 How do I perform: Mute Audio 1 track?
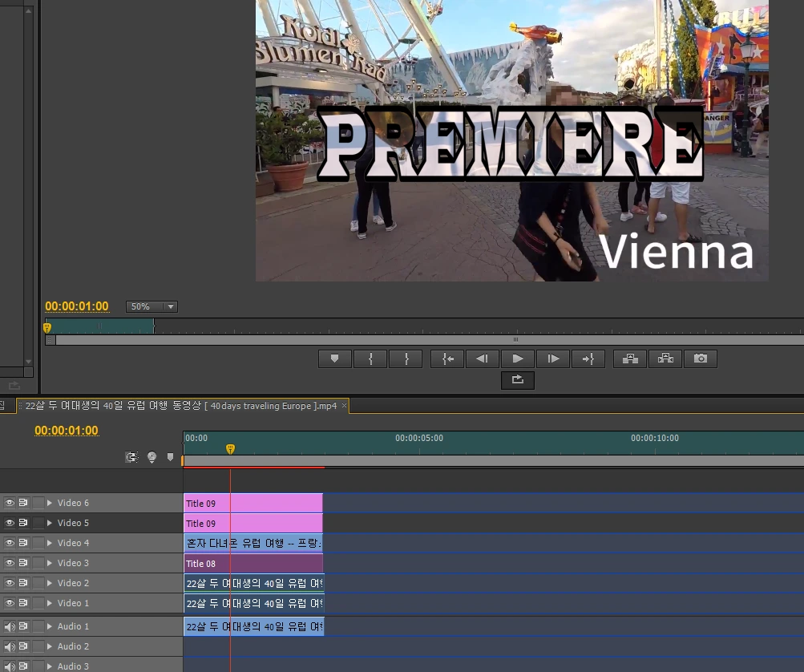pos(10,626)
